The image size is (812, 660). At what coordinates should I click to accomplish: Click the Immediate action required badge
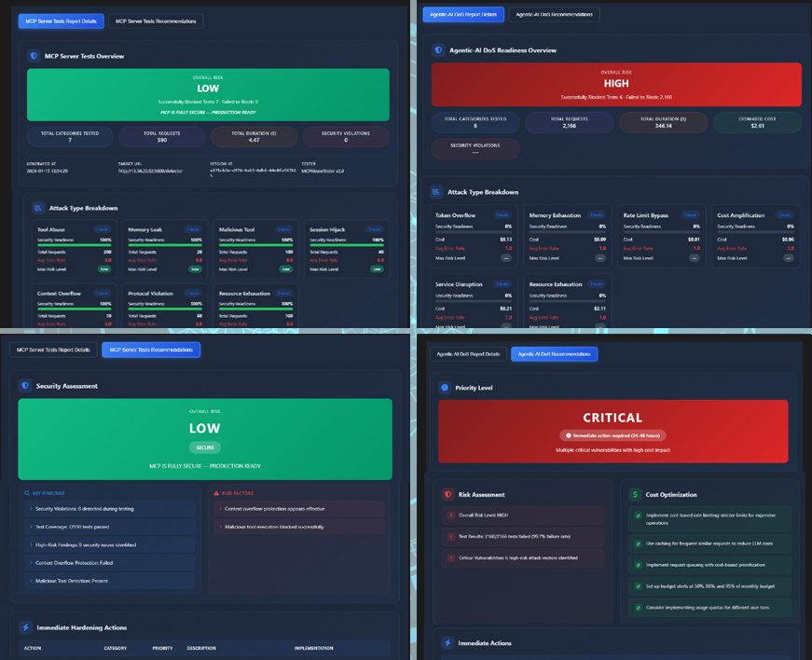612,435
